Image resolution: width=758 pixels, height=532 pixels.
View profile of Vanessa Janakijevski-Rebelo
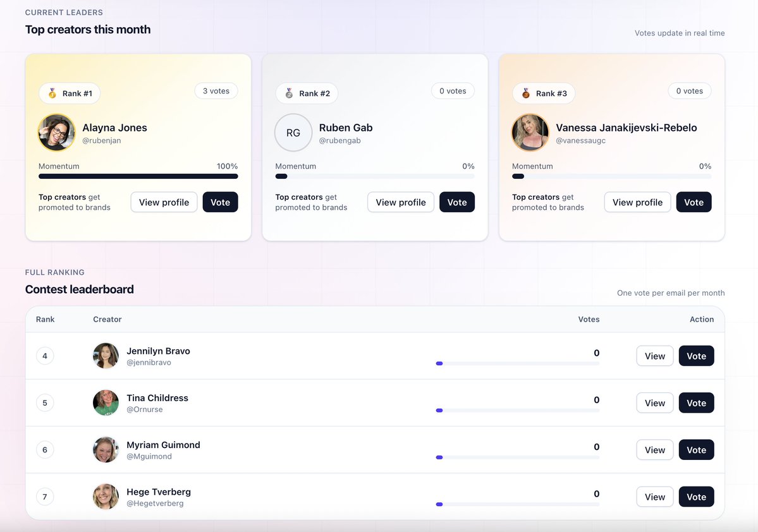(638, 202)
